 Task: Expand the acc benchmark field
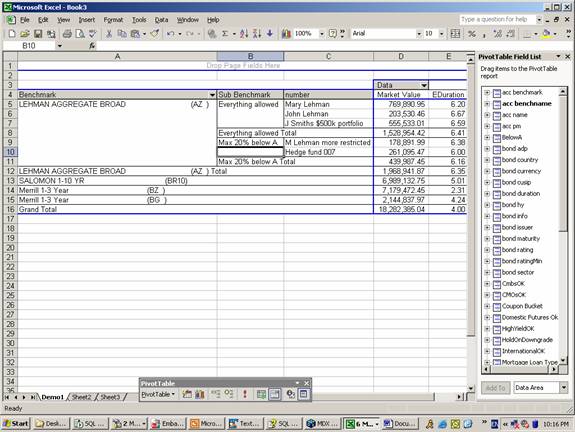point(487,92)
